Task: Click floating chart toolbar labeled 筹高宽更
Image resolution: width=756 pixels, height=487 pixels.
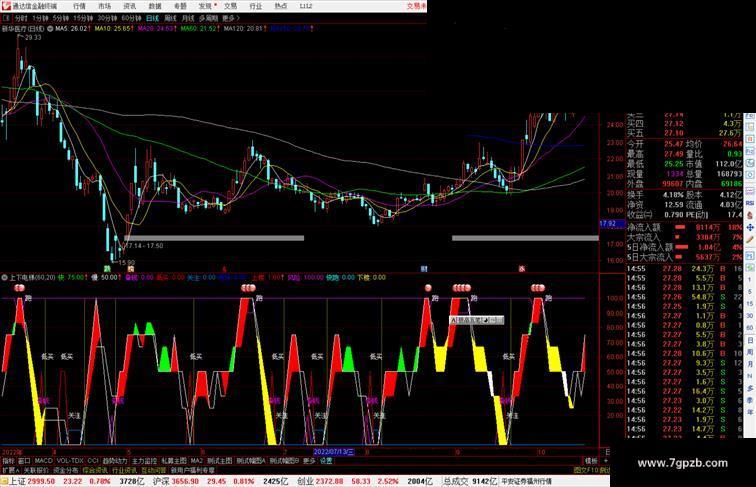Action: point(476,320)
